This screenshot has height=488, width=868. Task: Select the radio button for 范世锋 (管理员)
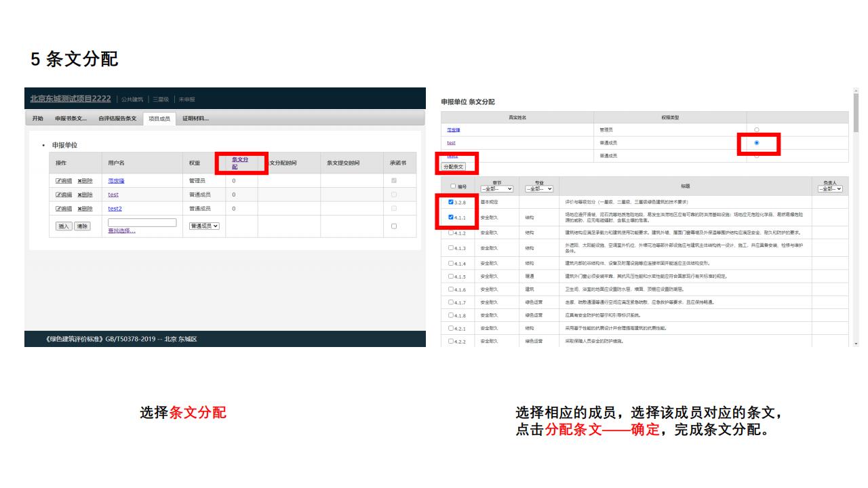click(x=756, y=129)
